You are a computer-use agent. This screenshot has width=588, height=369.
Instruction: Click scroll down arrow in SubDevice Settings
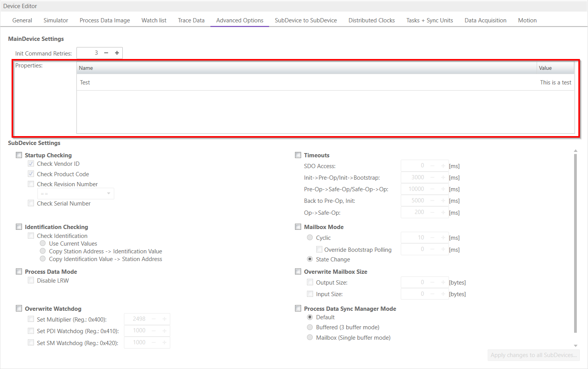575,346
